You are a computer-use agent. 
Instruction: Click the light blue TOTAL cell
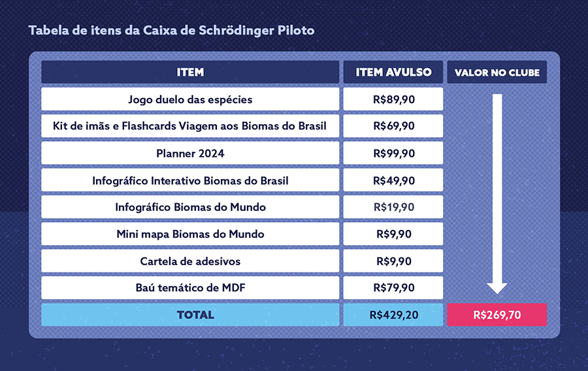[190, 315]
